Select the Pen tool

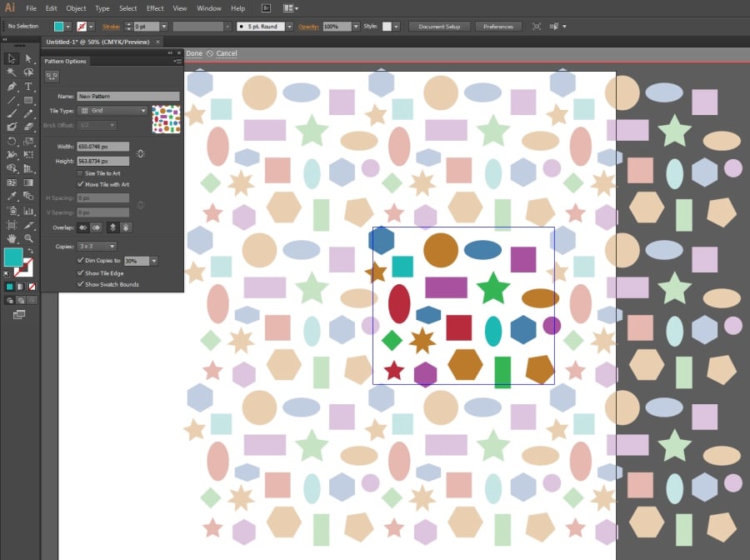point(12,87)
